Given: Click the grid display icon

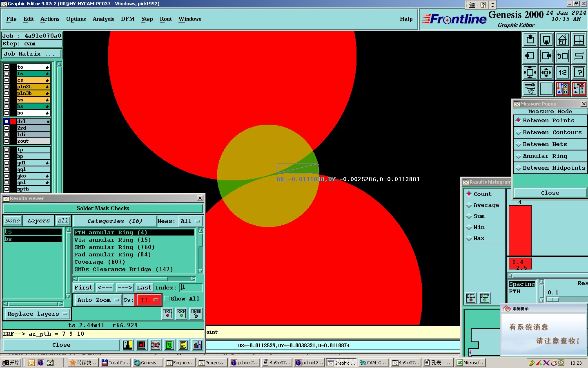Looking at the screenshot, I should [x=546, y=89].
